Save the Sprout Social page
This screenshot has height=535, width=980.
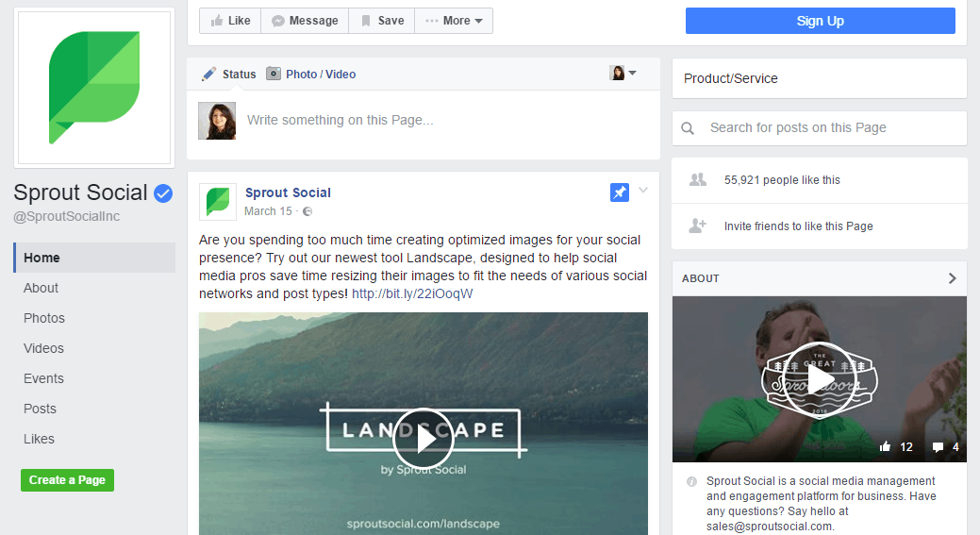(381, 21)
